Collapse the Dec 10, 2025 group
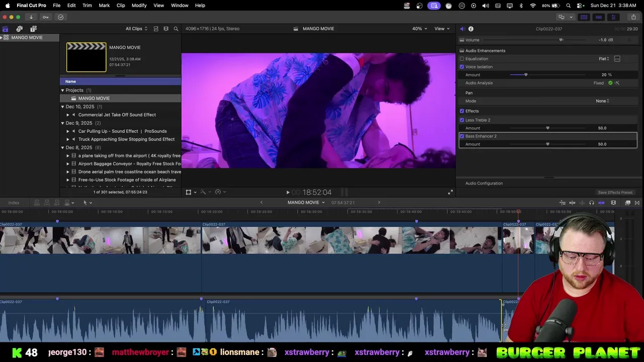 63,107
